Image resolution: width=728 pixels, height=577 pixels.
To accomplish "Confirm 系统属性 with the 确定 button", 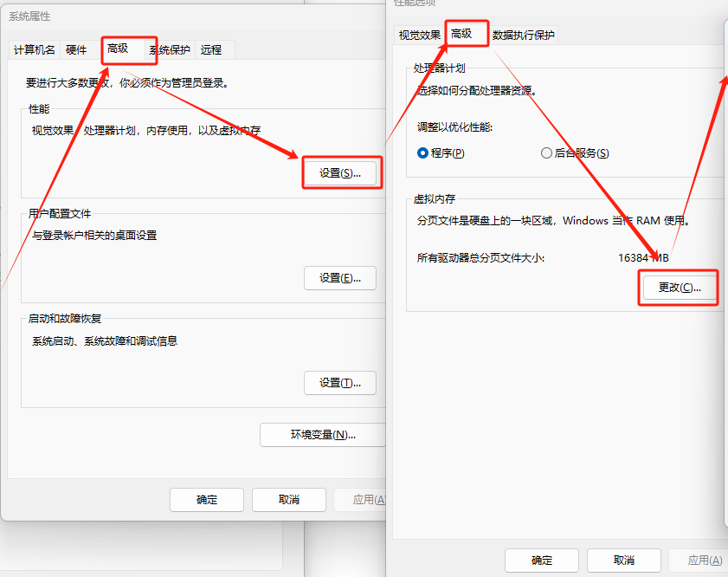I will 206,500.
